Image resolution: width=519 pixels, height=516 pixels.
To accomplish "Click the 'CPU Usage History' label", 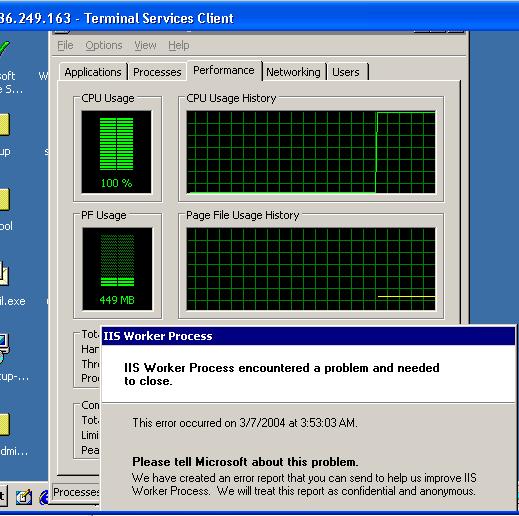I will [x=231, y=98].
